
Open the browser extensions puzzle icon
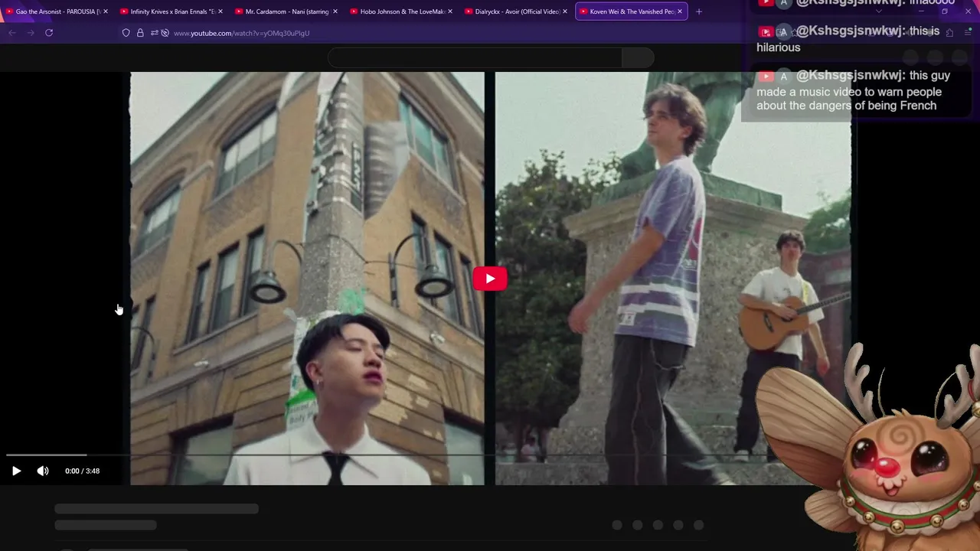coord(949,33)
